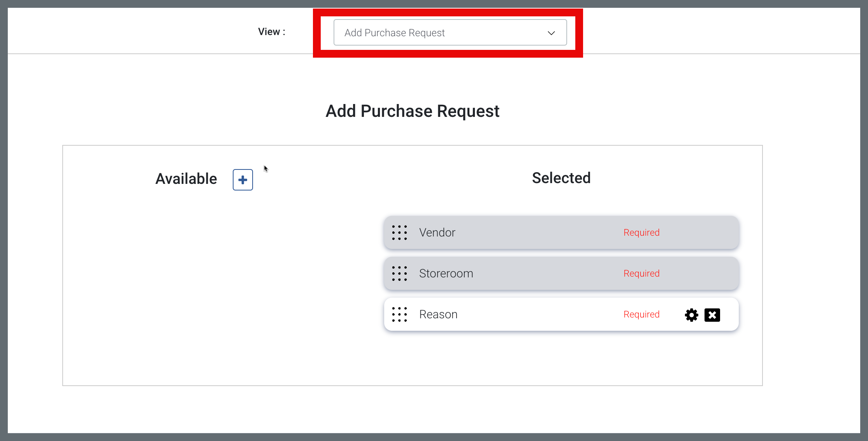Click Required label on Reason row
868x441 pixels.
click(641, 314)
